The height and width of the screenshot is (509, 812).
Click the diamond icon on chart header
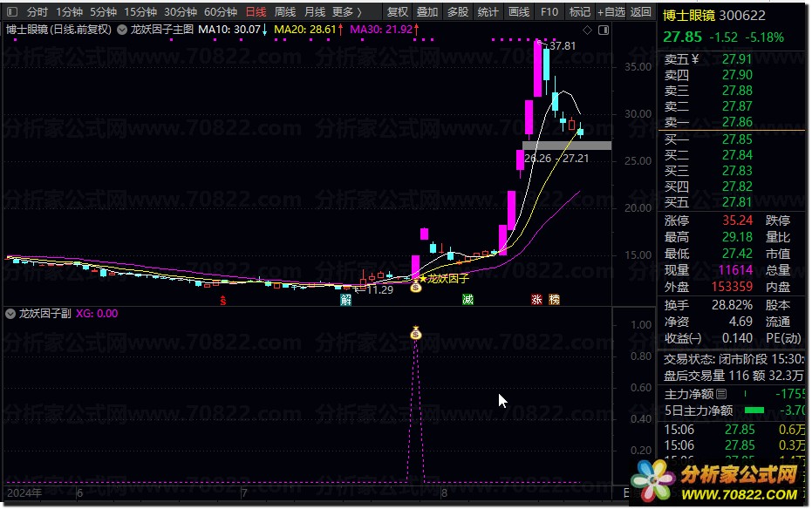[x=587, y=30]
